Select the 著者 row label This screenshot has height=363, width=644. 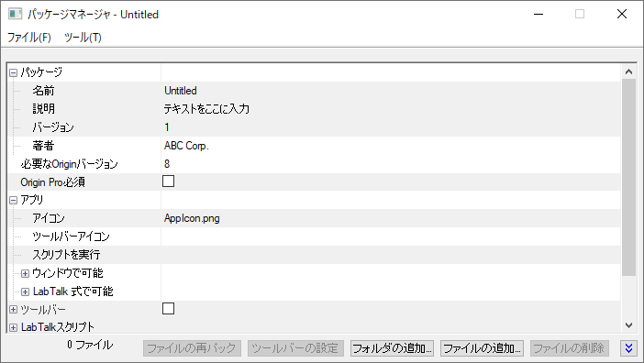click(x=43, y=146)
